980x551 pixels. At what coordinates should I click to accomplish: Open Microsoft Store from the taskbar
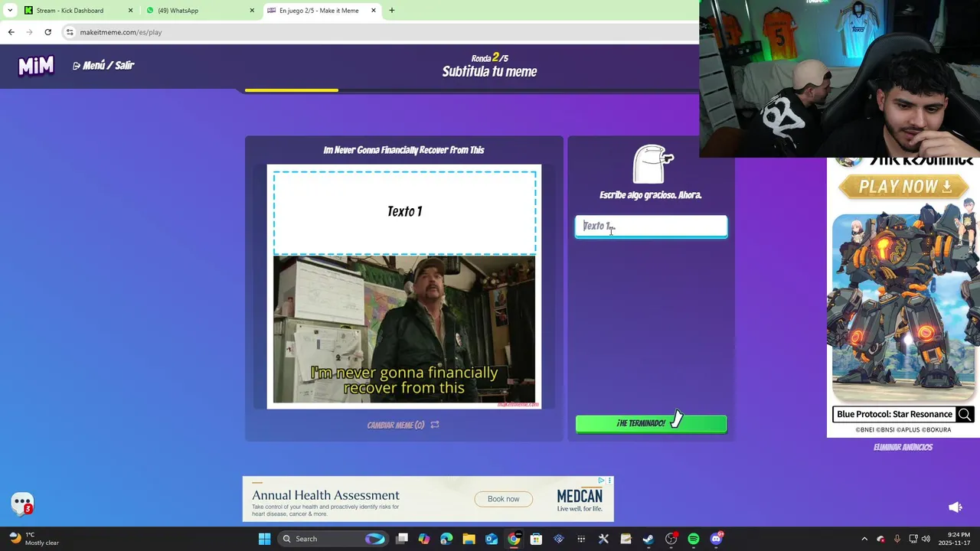pos(536,539)
